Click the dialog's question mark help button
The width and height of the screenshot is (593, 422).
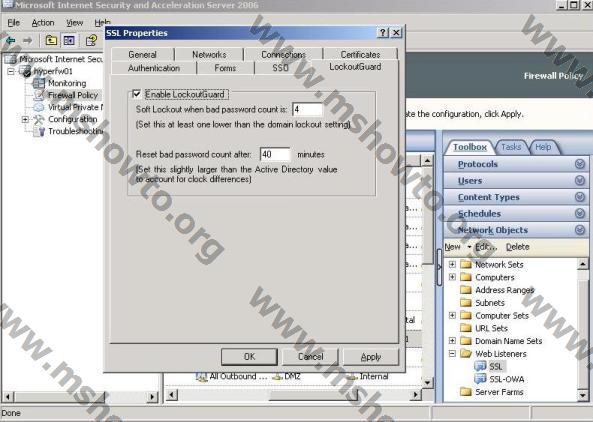pos(383,33)
